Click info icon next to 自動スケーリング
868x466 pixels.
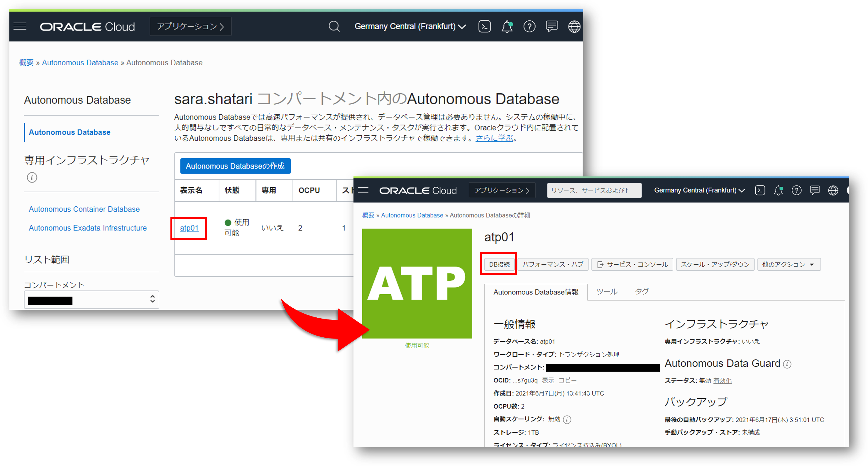567,419
